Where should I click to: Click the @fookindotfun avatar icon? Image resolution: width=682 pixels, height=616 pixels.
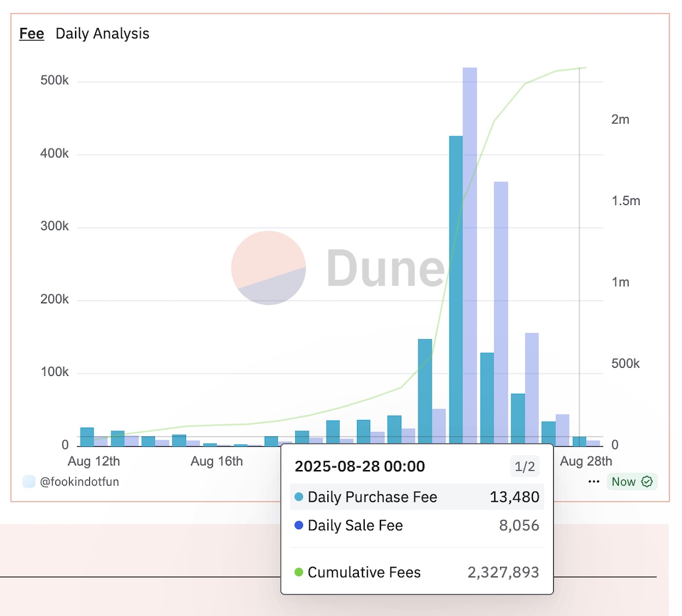tap(28, 481)
